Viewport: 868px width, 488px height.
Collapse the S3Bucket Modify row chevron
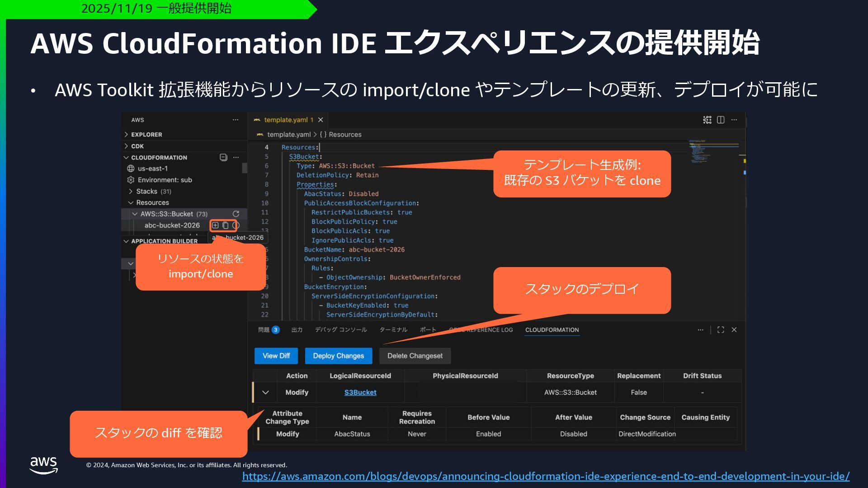(x=265, y=392)
